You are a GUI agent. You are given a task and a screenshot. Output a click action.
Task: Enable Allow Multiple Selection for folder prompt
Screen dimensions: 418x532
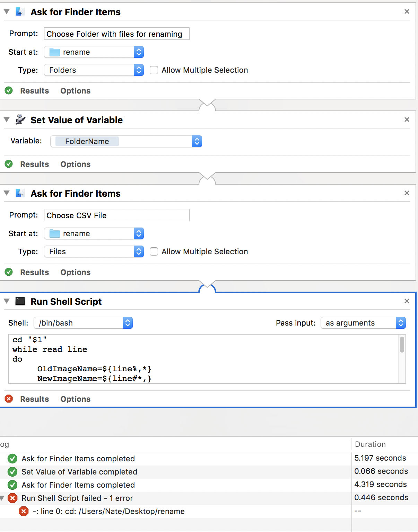pyautogui.click(x=154, y=70)
